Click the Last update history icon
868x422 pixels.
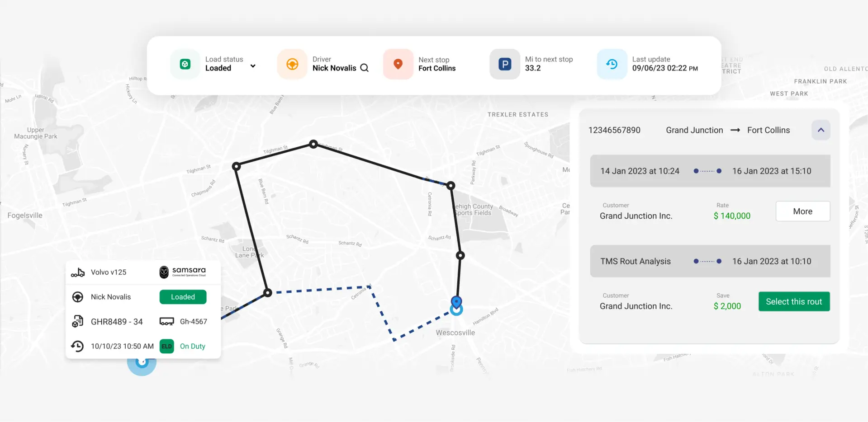click(612, 64)
